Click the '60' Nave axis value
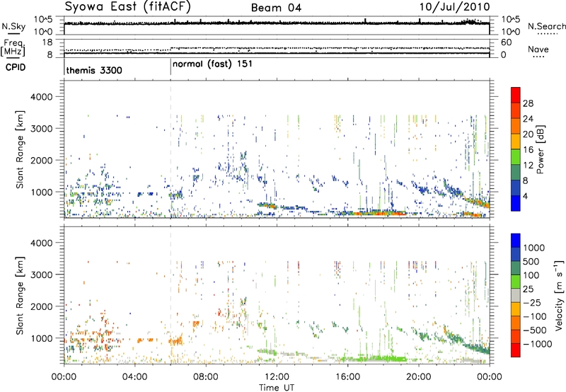The height and width of the screenshot is (392, 566). coord(506,42)
